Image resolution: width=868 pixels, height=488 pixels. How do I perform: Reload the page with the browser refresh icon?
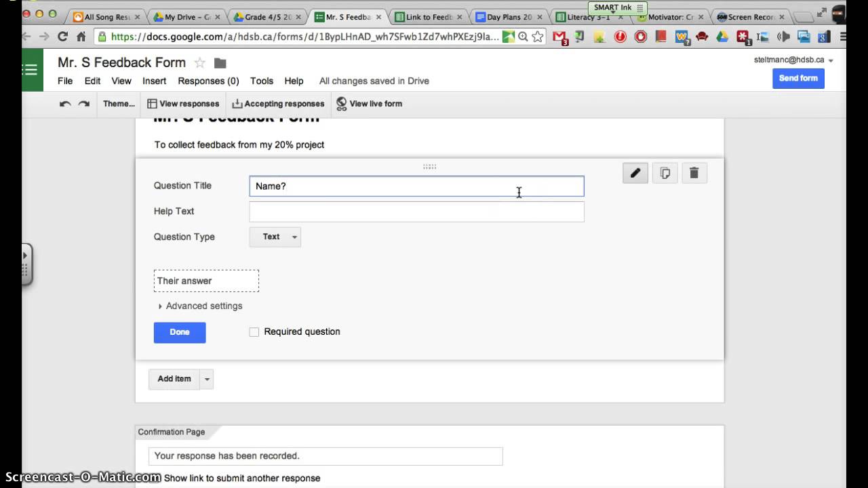(63, 37)
